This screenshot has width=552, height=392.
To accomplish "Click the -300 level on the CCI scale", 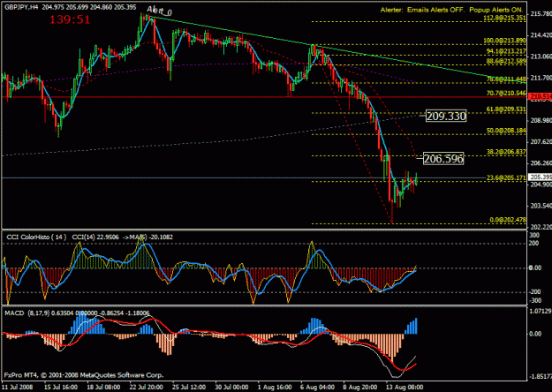I will click(535, 300).
